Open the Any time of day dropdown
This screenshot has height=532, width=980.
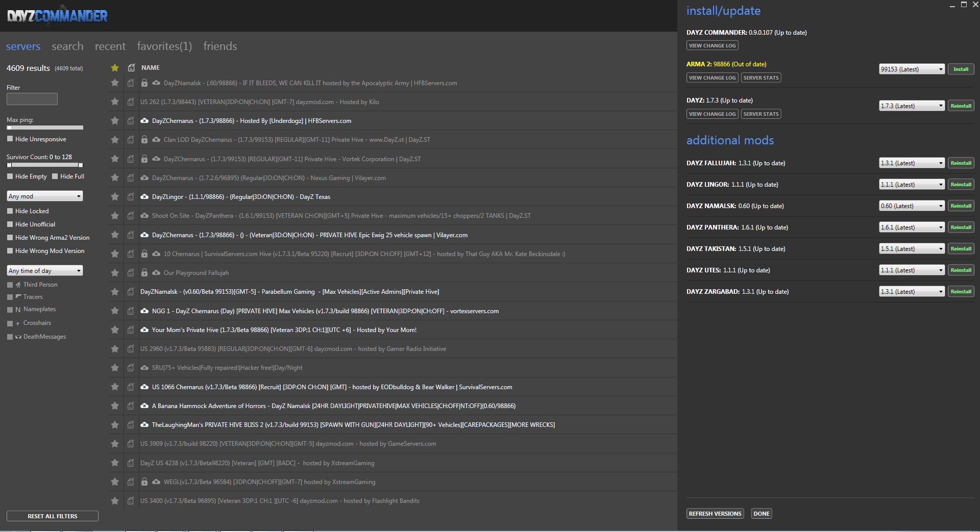pyautogui.click(x=45, y=271)
